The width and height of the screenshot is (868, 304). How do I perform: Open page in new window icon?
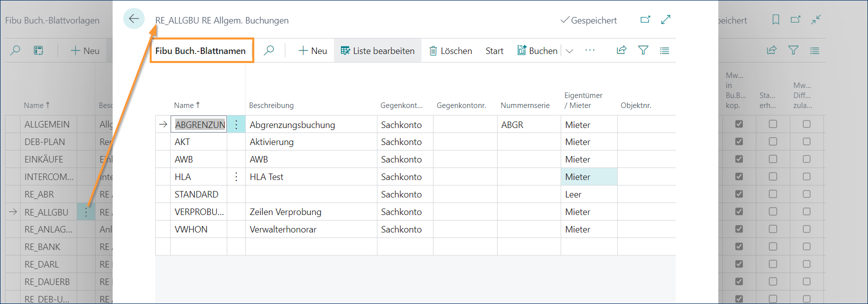pyautogui.click(x=645, y=19)
